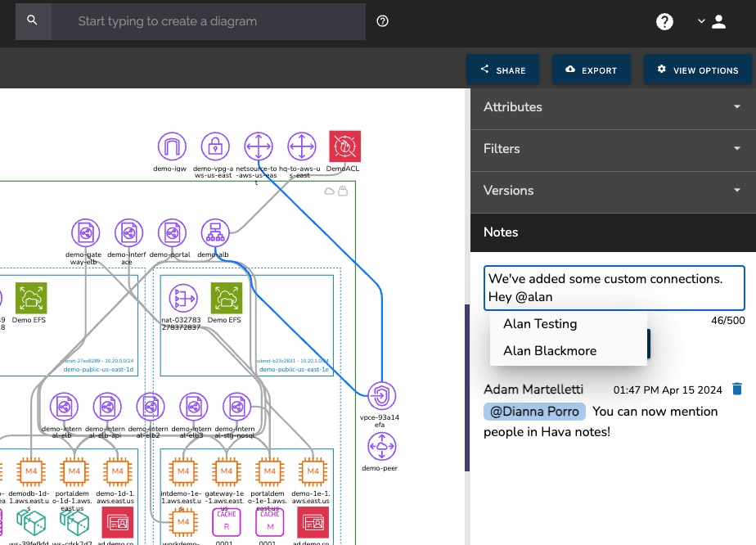This screenshot has height=545, width=756.
Task: Open View Options
Action: click(697, 70)
